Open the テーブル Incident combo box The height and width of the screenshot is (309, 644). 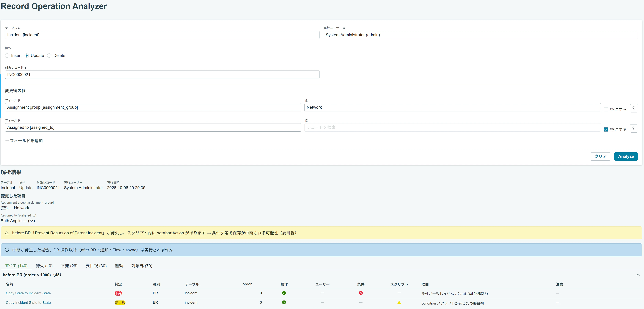click(x=162, y=35)
